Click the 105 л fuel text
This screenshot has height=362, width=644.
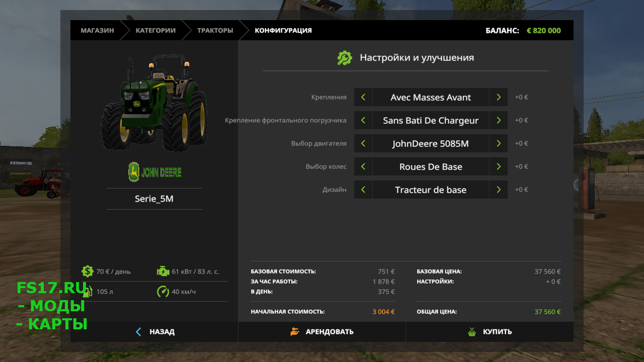[105, 292]
